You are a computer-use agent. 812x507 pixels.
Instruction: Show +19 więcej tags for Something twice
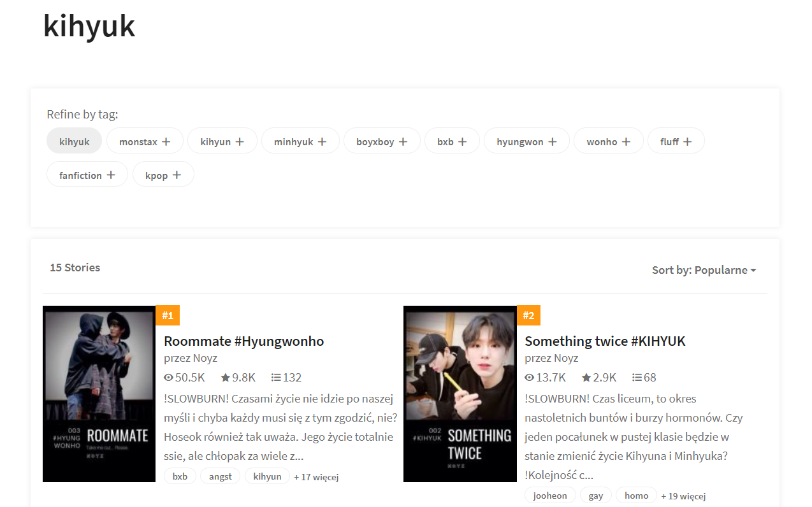[683, 496]
